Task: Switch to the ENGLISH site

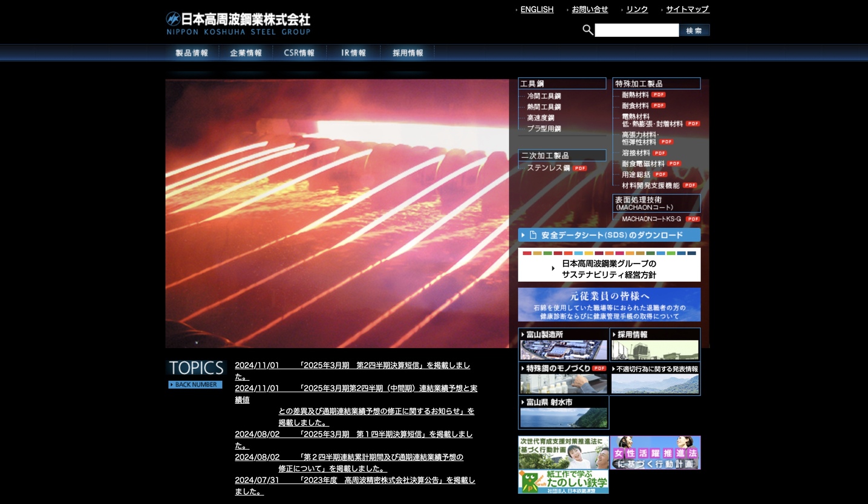Action: click(537, 10)
